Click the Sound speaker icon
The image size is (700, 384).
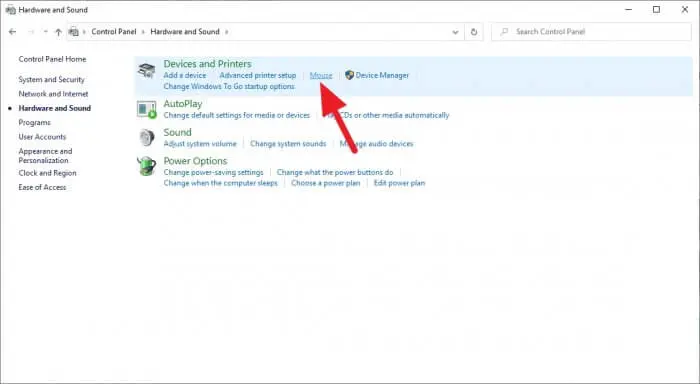146,138
